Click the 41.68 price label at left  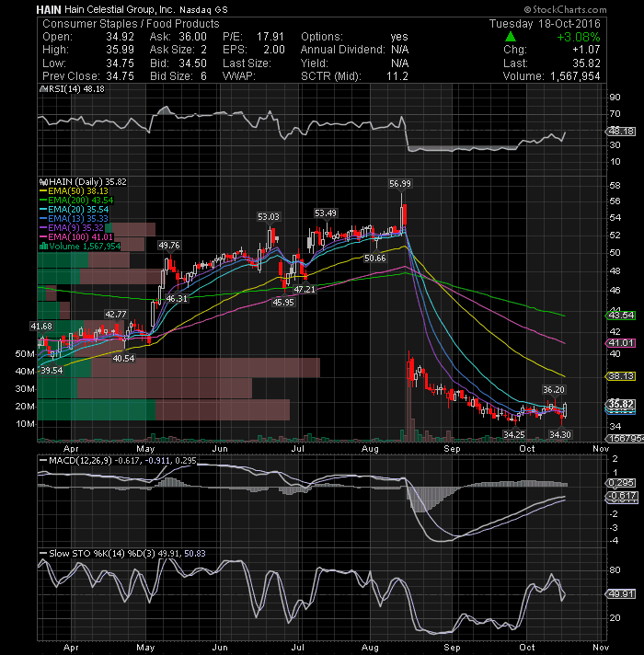41,327
